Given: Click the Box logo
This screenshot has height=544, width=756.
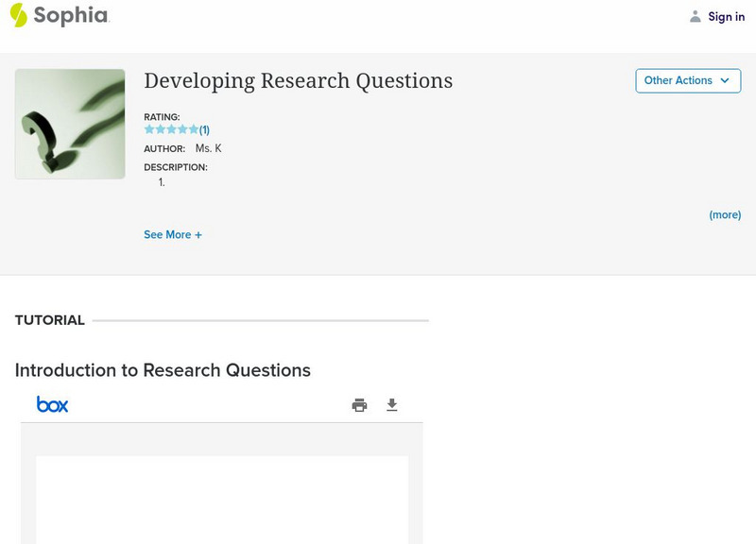Looking at the screenshot, I should pyautogui.click(x=54, y=404).
